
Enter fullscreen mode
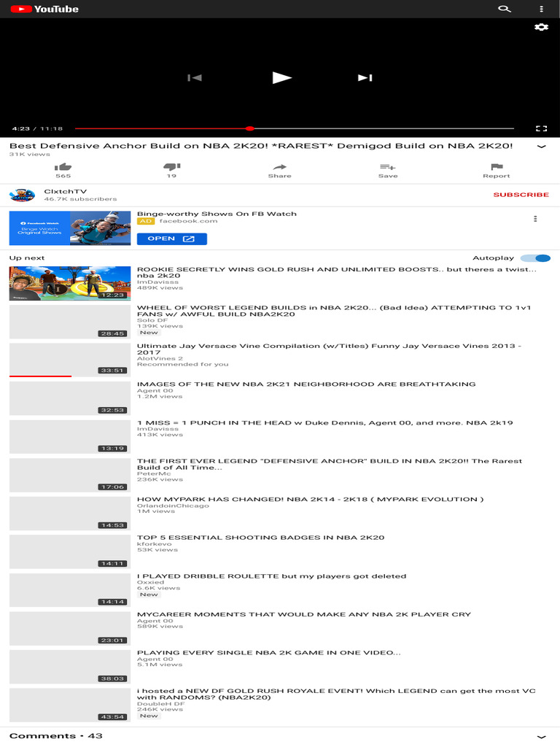pos(541,128)
